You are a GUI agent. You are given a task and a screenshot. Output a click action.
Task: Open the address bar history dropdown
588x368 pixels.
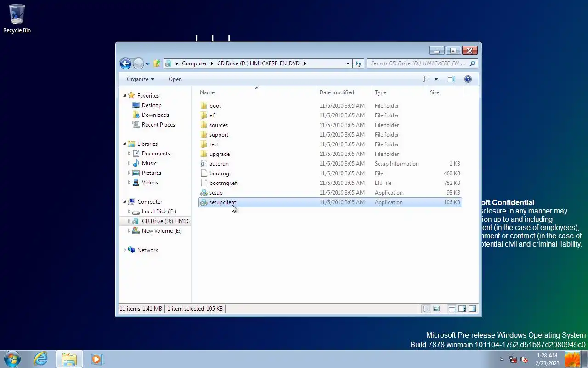348,63
